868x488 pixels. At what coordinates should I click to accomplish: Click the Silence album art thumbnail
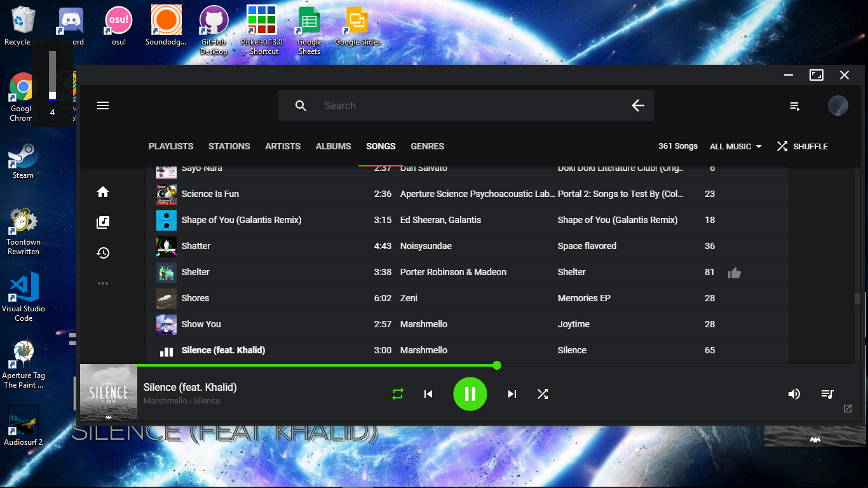tap(109, 393)
